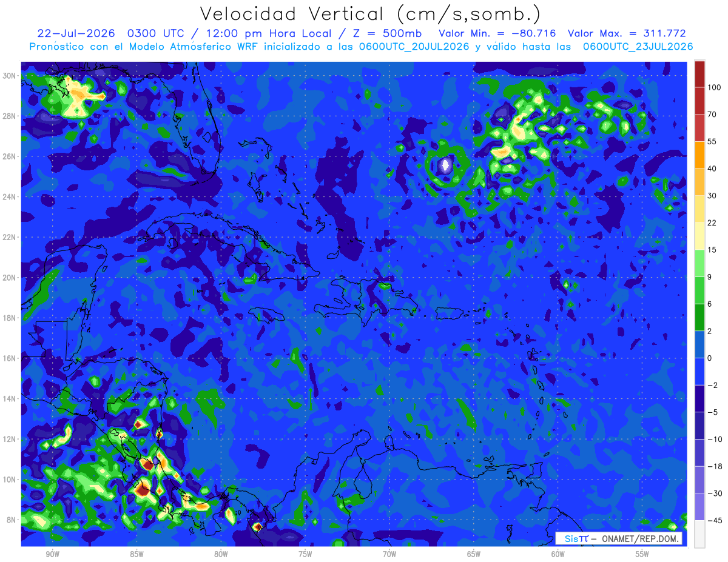Click the color scale label '40'
Image resolution: width=728 pixels, height=562 pixels.
point(712,169)
